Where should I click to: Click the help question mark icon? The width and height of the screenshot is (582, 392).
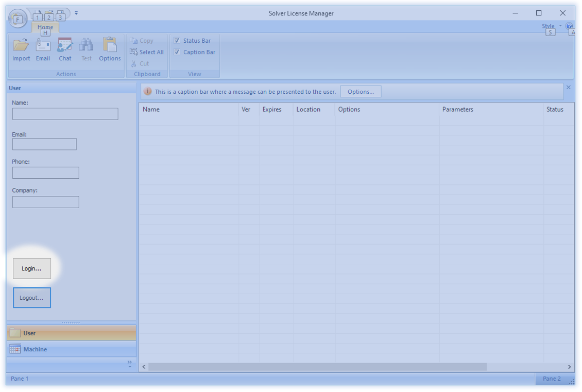click(569, 26)
